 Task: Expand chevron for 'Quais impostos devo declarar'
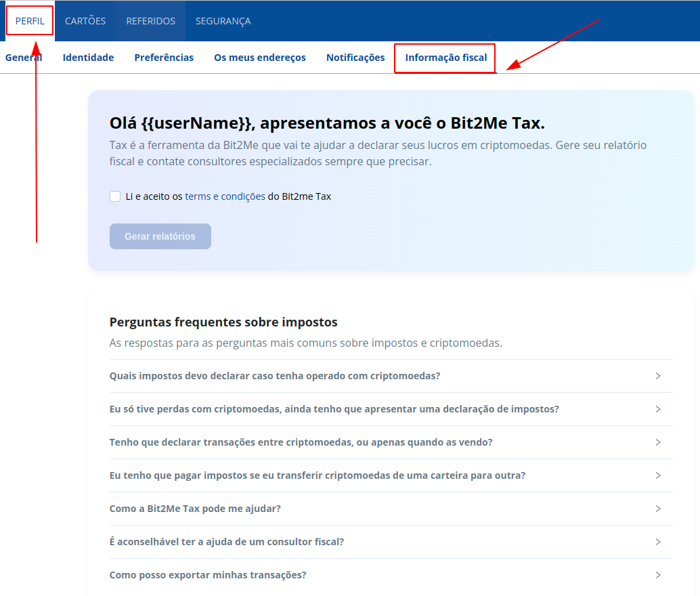click(x=657, y=376)
